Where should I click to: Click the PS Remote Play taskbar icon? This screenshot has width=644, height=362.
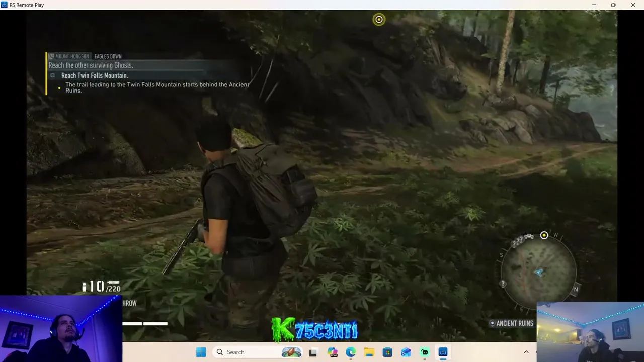pos(443,352)
